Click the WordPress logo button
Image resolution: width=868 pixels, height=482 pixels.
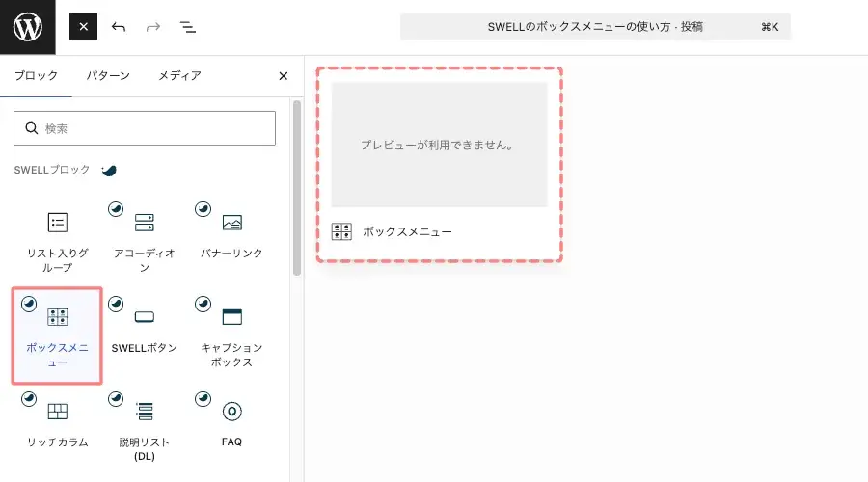point(28,27)
